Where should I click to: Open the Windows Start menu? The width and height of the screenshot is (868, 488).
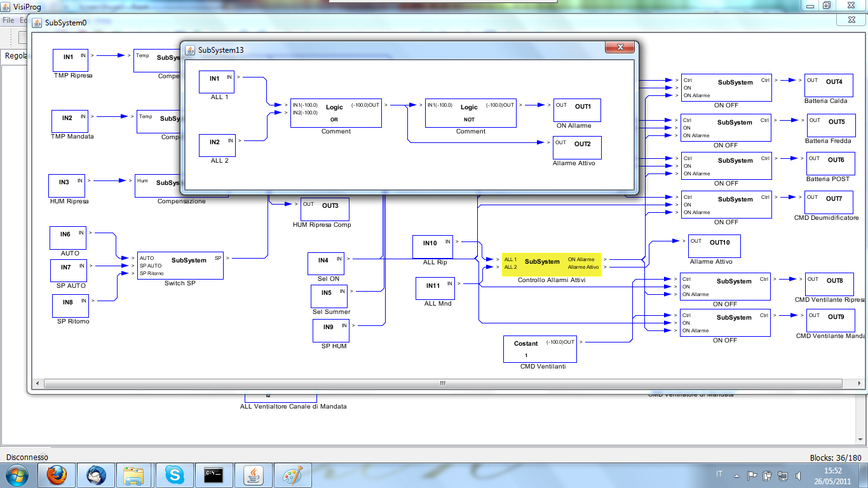(17, 475)
